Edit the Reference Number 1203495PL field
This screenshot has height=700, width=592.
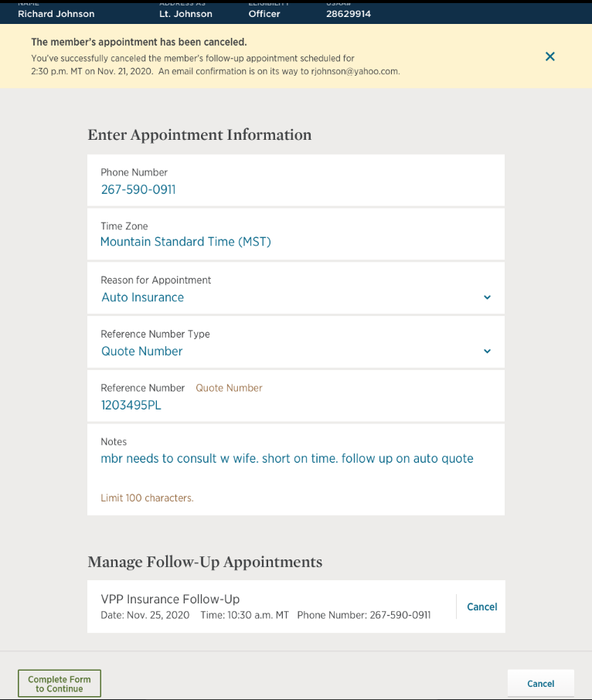click(296, 396)
